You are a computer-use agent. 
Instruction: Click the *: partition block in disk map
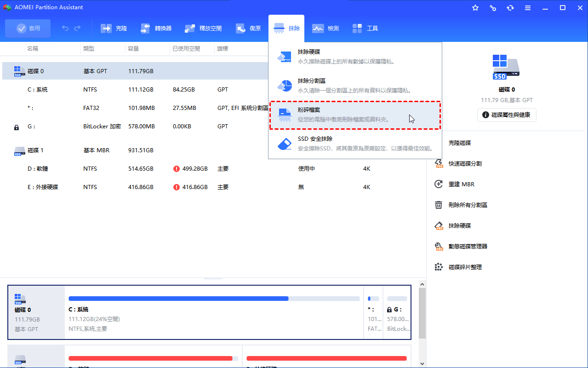tap(374, 312)
